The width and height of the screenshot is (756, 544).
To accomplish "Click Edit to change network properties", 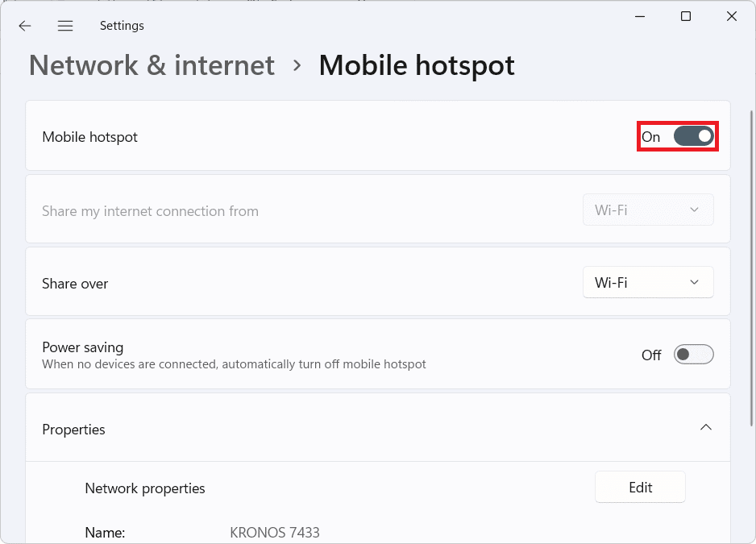I will (x=640, y=487).
